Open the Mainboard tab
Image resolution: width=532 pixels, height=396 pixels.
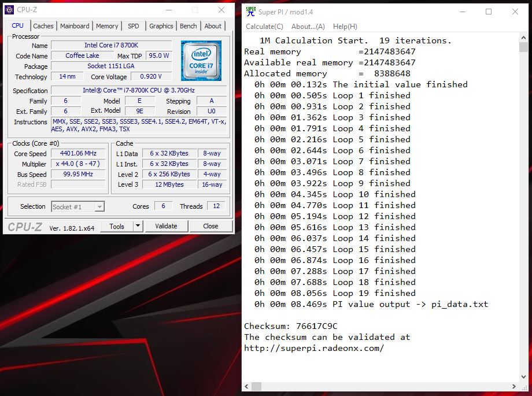pos(75,26)
